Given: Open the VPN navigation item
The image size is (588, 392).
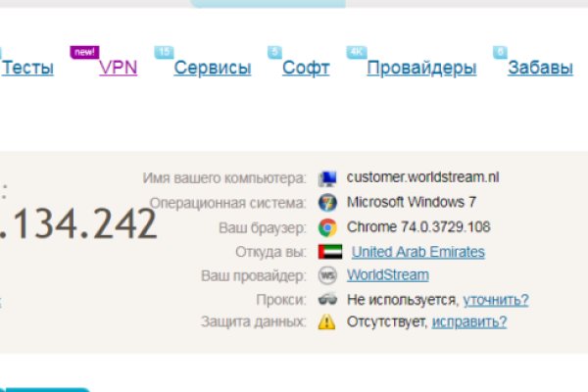Looking at the screenshot, I should 118,68.
